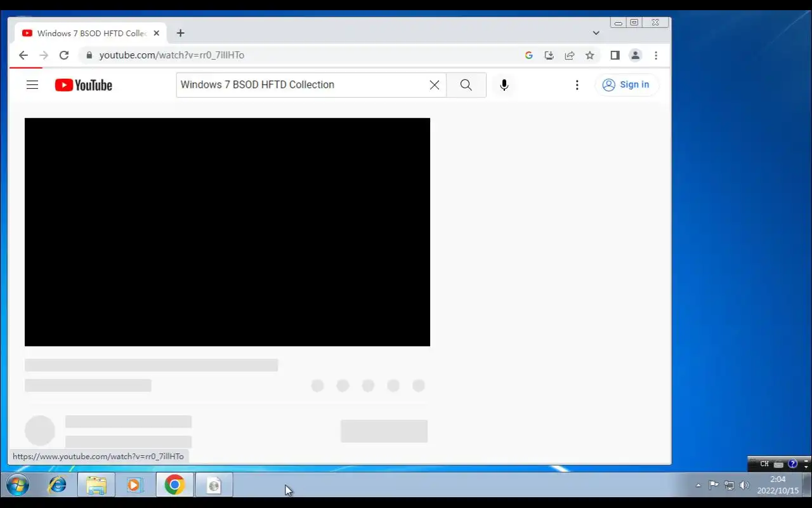The image size is (812, 508).
Task: Click the install app icon in address bar
Action: 549,55
